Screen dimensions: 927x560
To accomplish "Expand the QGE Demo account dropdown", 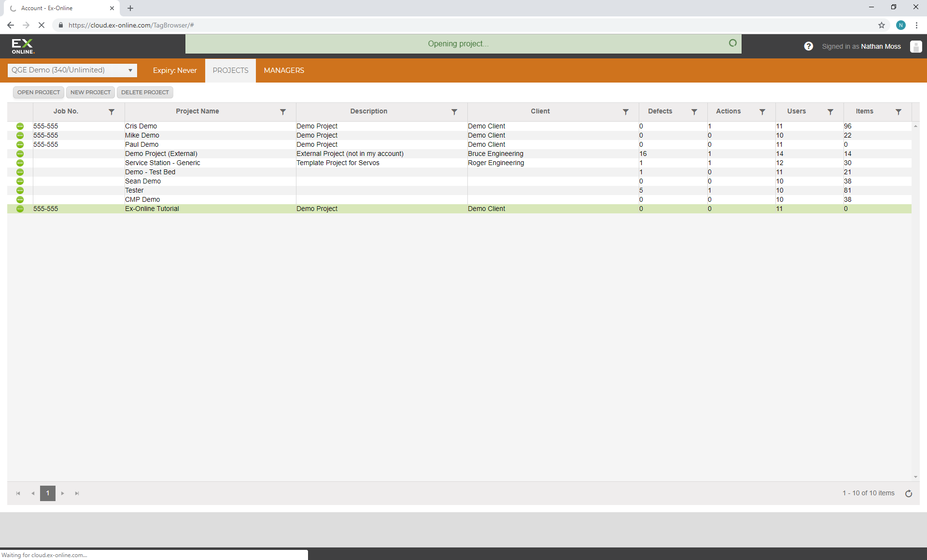I will click(x=130, y=70).
